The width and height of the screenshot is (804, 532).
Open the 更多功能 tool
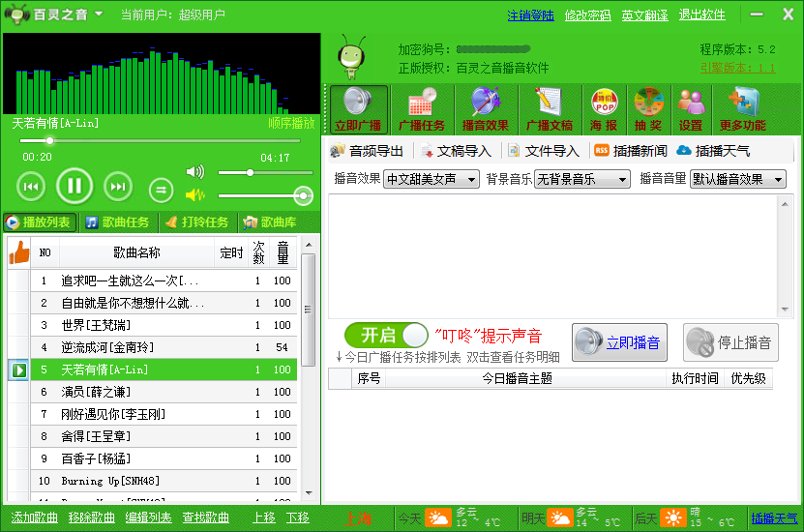point(742,109)
